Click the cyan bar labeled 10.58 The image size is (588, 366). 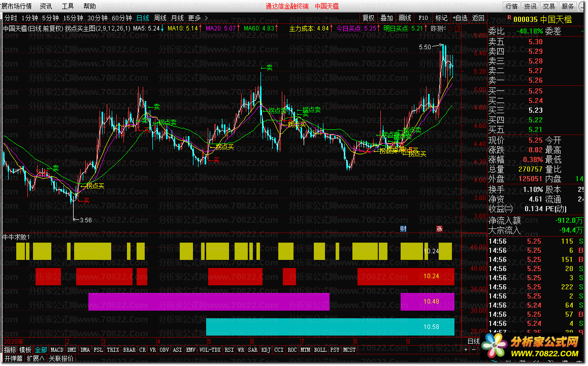coord(330,327)
